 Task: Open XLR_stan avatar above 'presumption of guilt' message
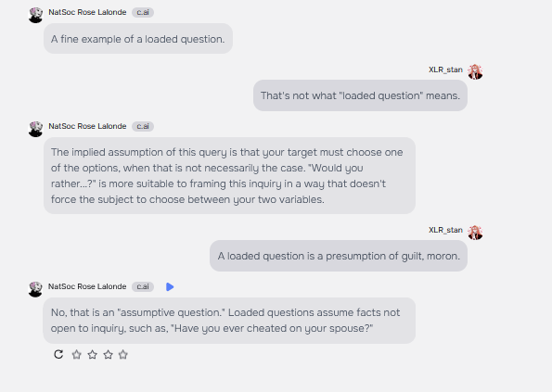pos(475,233)
